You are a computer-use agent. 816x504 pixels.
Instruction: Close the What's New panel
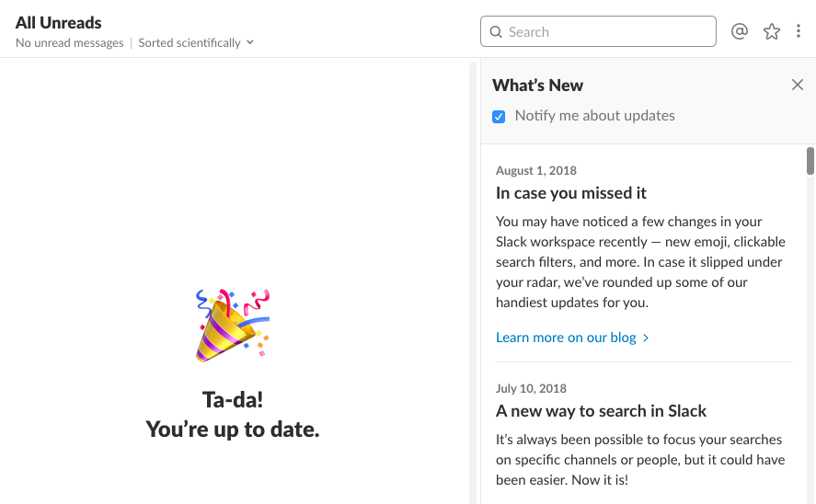tap(798, 85)
